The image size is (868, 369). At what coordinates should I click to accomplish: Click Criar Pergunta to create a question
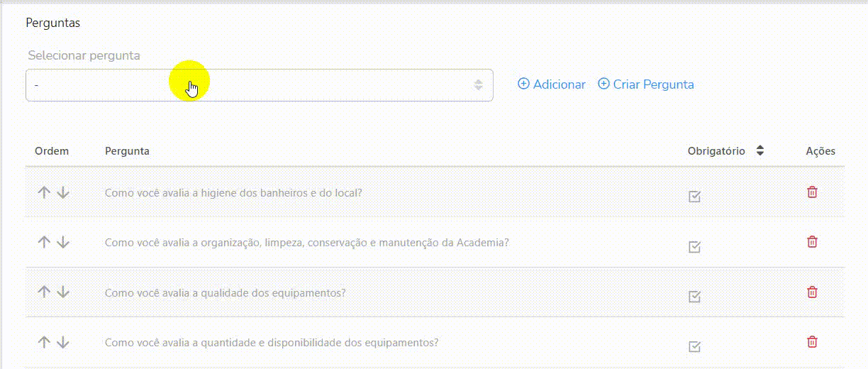point(646,84)
